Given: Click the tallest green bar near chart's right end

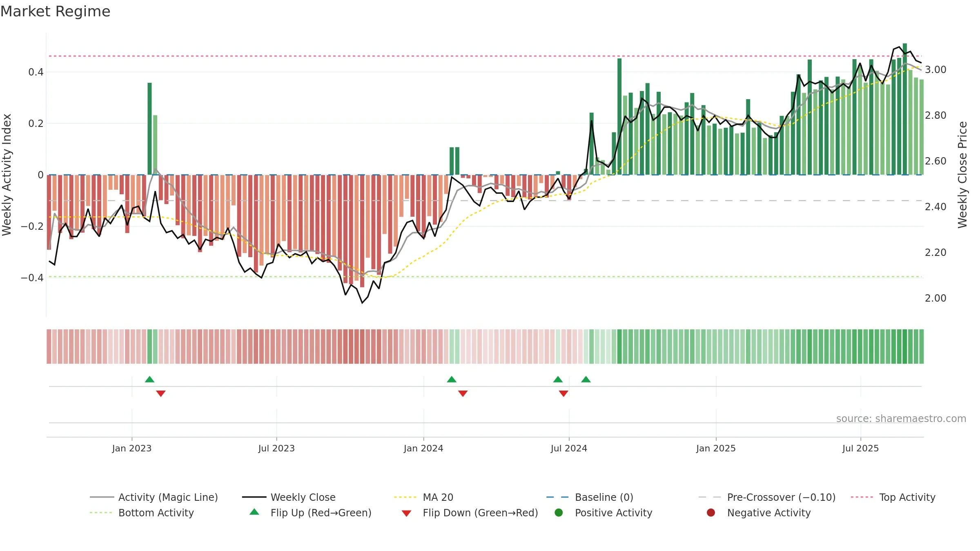Looking at the screenshot, I should 905,109.
